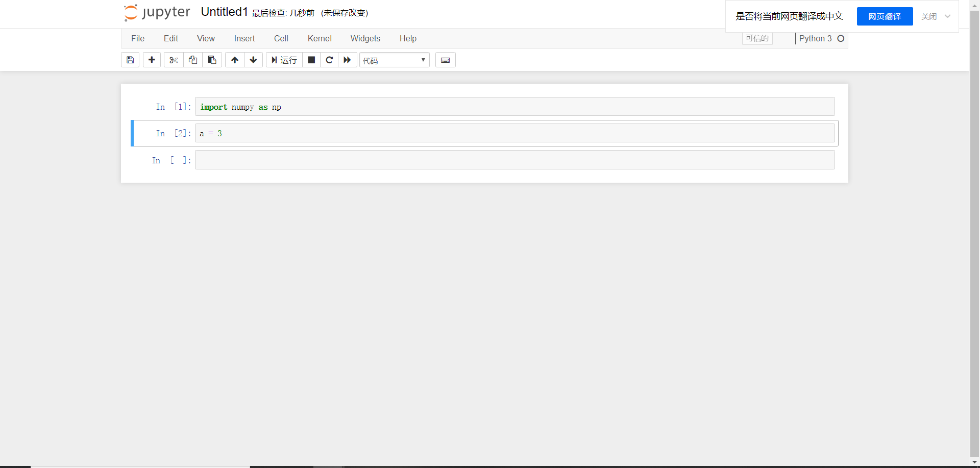Image resolution: width=980 pixels, height=468 pixels.
Task: Move selected cell up arrow
Action: [x=235, y=60]
